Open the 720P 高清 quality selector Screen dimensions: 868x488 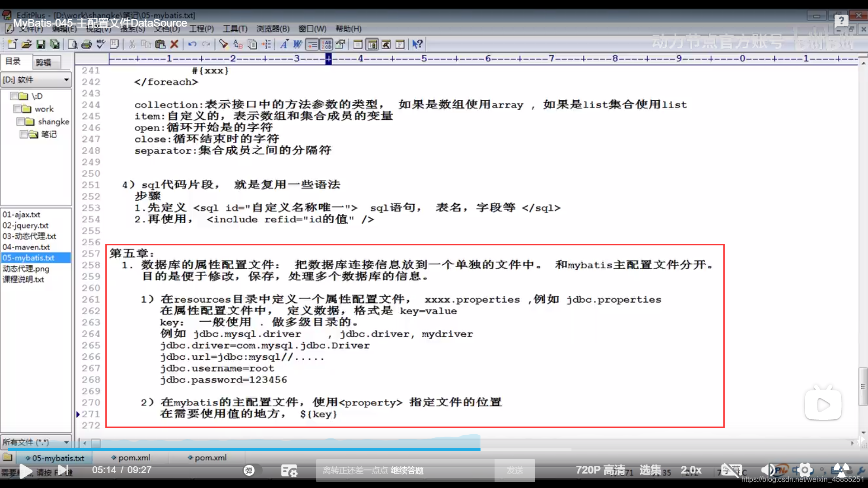(x=600, y=470)
